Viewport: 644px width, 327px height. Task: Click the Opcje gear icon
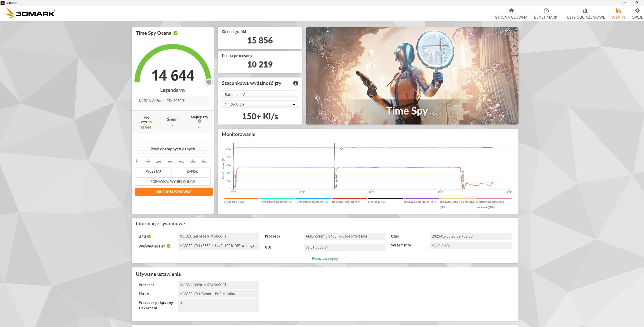637,11
